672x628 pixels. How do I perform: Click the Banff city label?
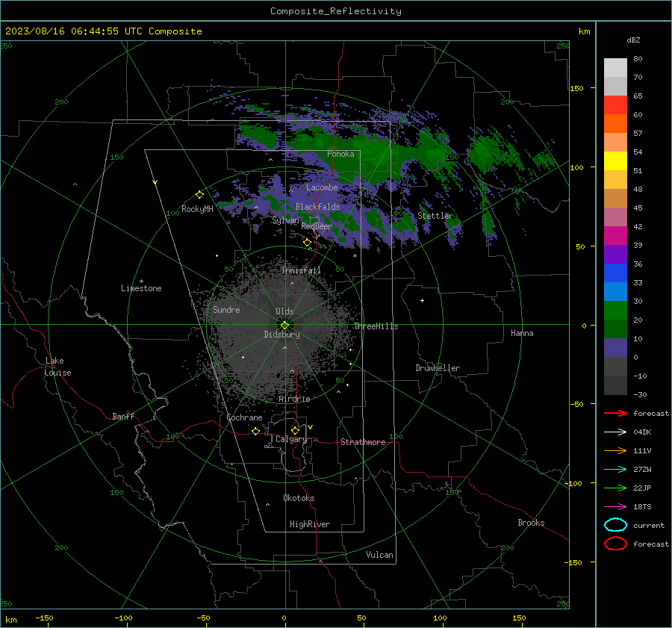pos(123,417)
